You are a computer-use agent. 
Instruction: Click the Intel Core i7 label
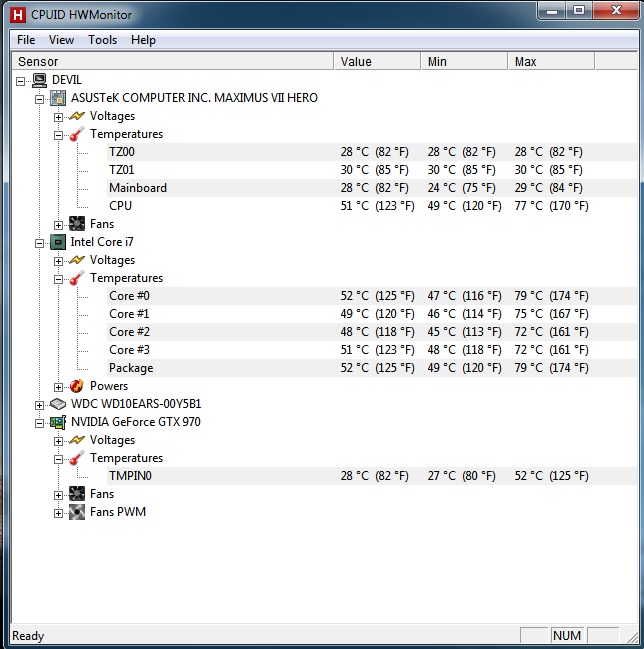click(x=102, y=242)
